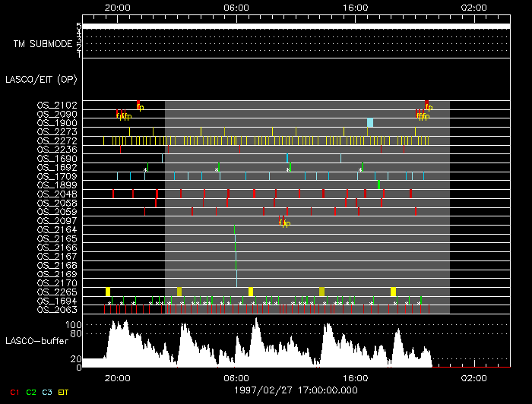This screenshot has width=532, height=404.
Task: Click the white EIT legend label
Action: tap(64, 392)
